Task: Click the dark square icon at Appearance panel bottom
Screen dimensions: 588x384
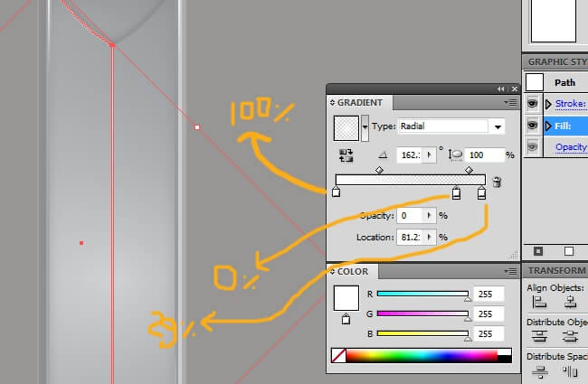Action: tap(538, 251)
